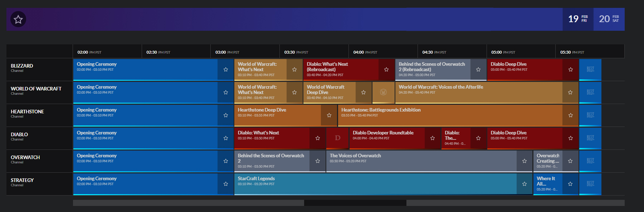
Task: Favorite the StarCraft Legends session
Action: pos(525,184)
